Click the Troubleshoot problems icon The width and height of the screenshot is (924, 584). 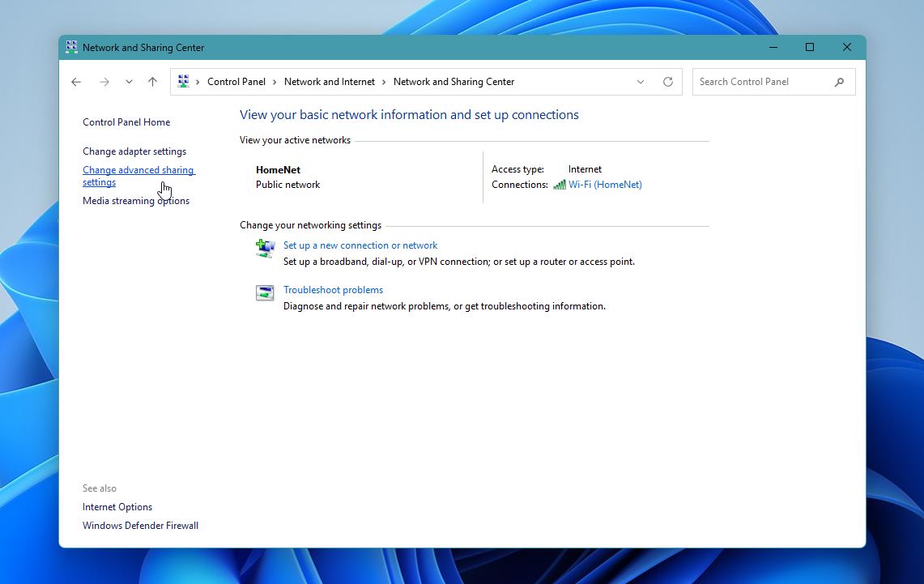point(265,293)
